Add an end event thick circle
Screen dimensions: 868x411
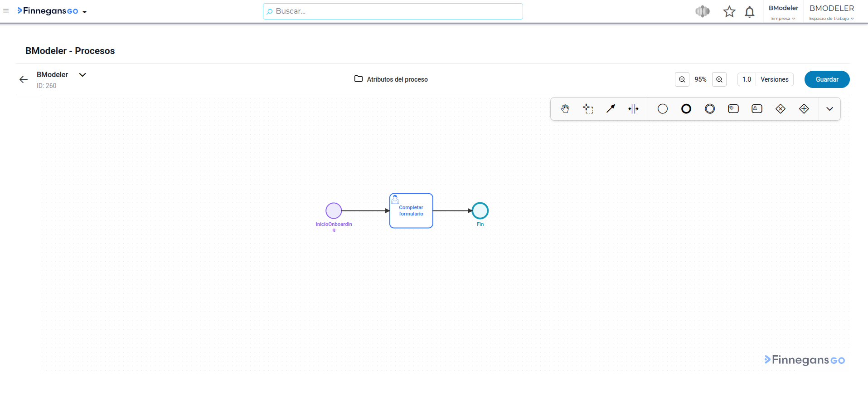[x=686, y=109]
